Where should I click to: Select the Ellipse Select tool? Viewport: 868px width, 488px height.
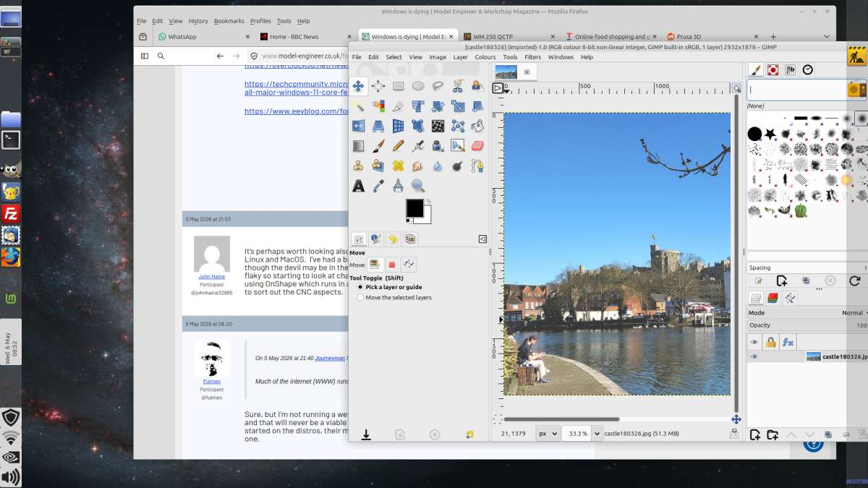[418, 86]
